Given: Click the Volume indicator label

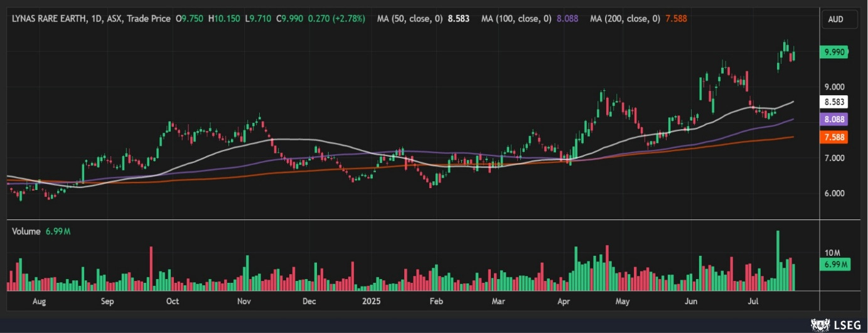Looking at the screenshot, I should [x=26, y=231].
